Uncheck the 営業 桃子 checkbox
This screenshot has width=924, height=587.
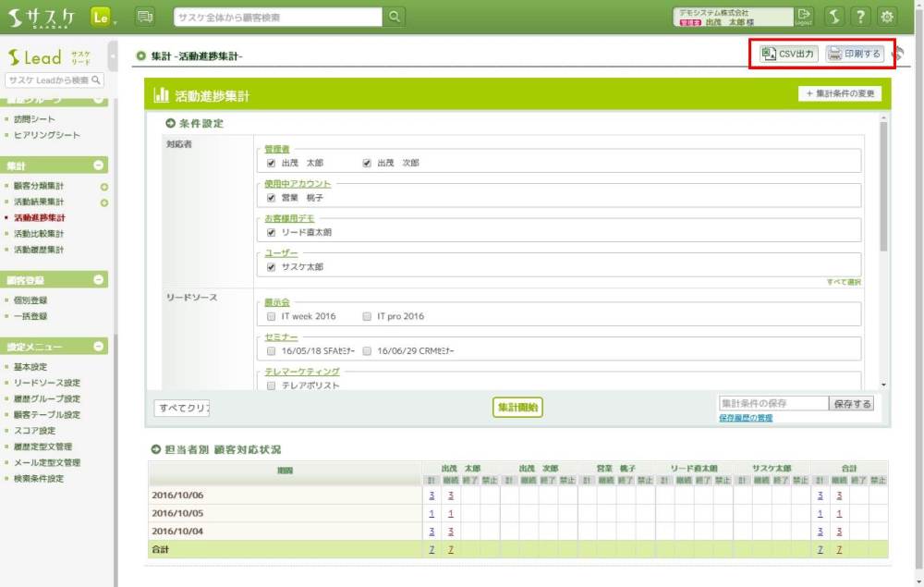pos(272,198)
